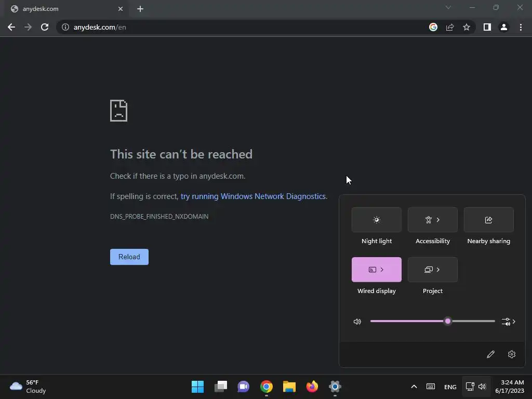532x399 pixels.
Task: Open the Windows Start menu
Action: tap(197, 387)
